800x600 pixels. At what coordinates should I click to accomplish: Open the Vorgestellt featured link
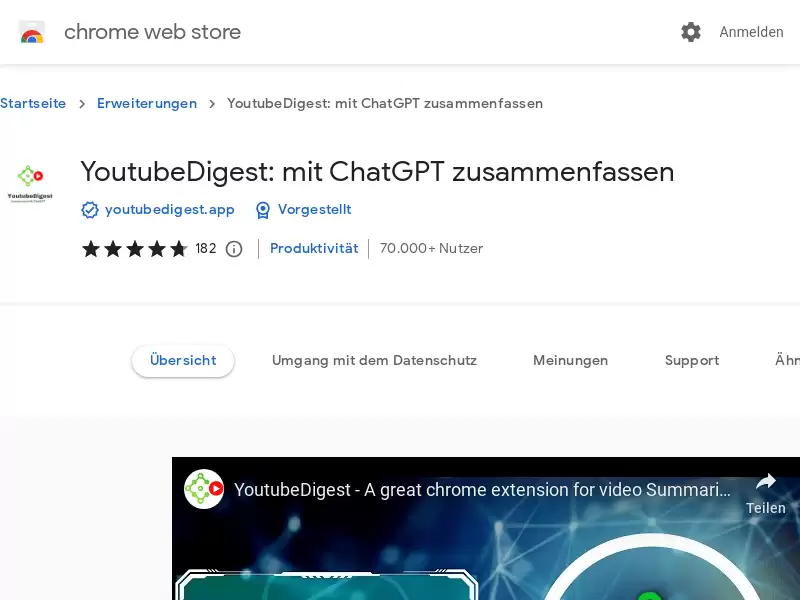click(314, 210)
